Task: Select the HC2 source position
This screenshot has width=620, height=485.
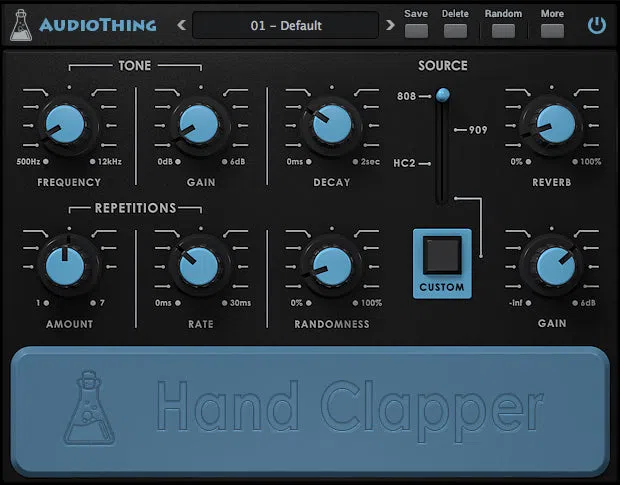Action: click(404, 163)
